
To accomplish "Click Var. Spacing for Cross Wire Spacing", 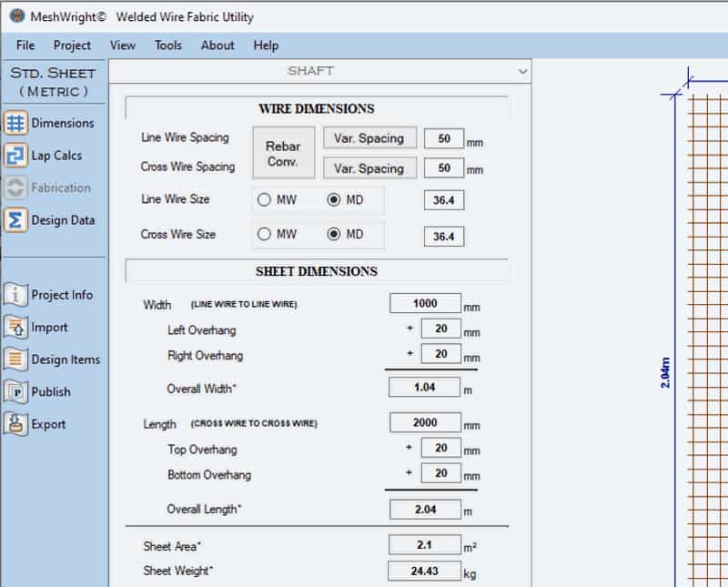I will point(369,168).
